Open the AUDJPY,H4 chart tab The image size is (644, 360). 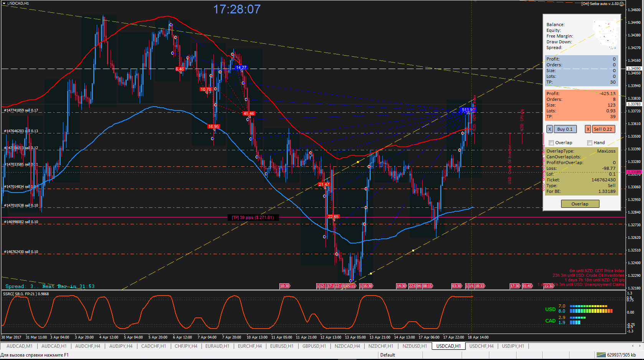coord(121,346)
